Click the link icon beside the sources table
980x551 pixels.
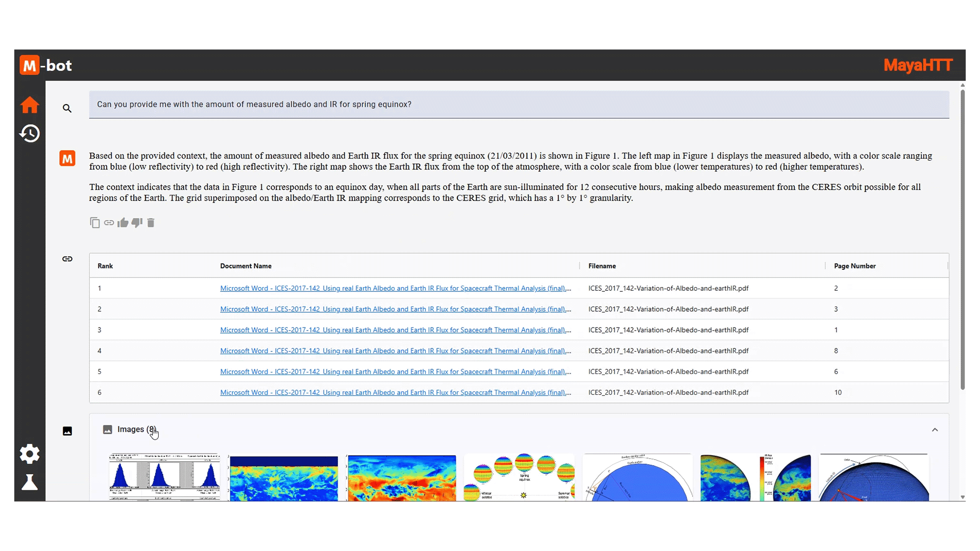coord(67,259)
